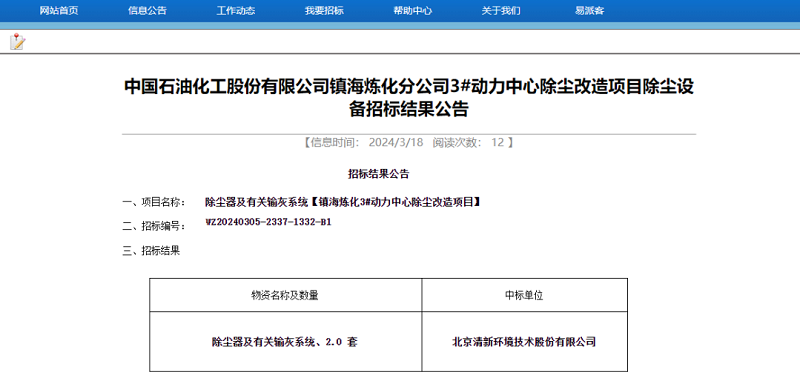Click table header 中标单位
This screenshot has width=800, height=378.
pos(524,295)
